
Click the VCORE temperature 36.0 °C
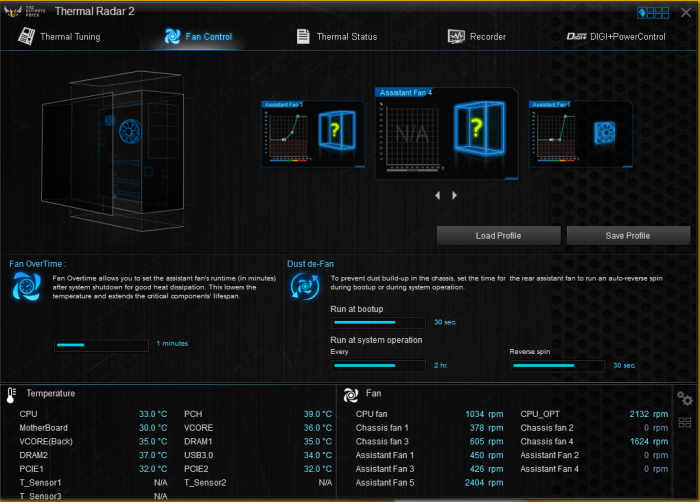tap(318, 428)
